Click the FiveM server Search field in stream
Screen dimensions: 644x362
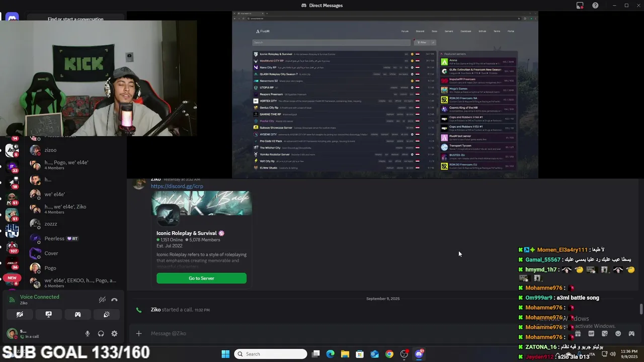click(x=332, y=42)
